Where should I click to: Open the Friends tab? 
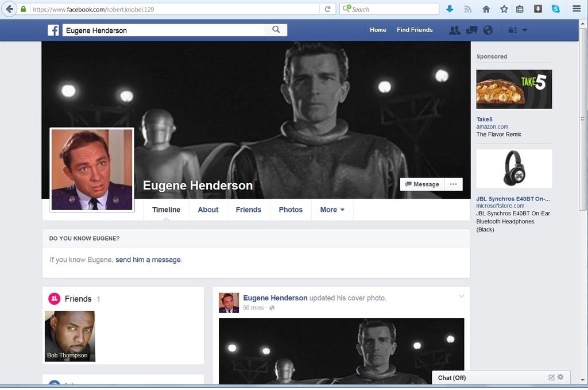coord(248,210)
